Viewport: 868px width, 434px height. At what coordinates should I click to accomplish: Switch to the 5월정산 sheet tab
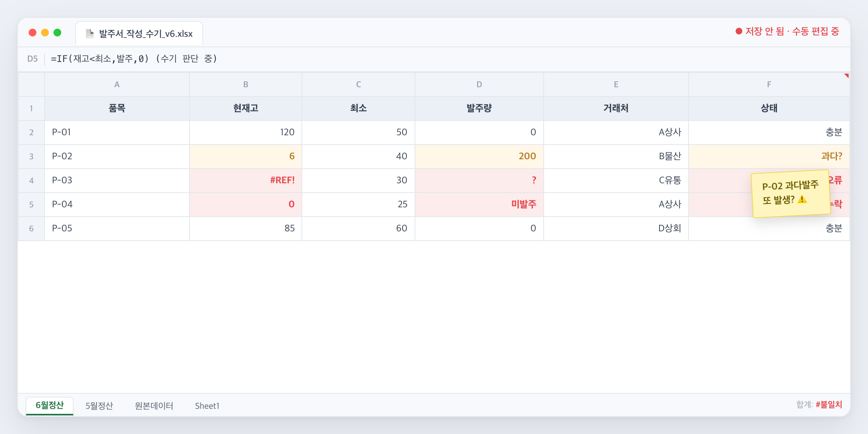(x=99, y=406)
